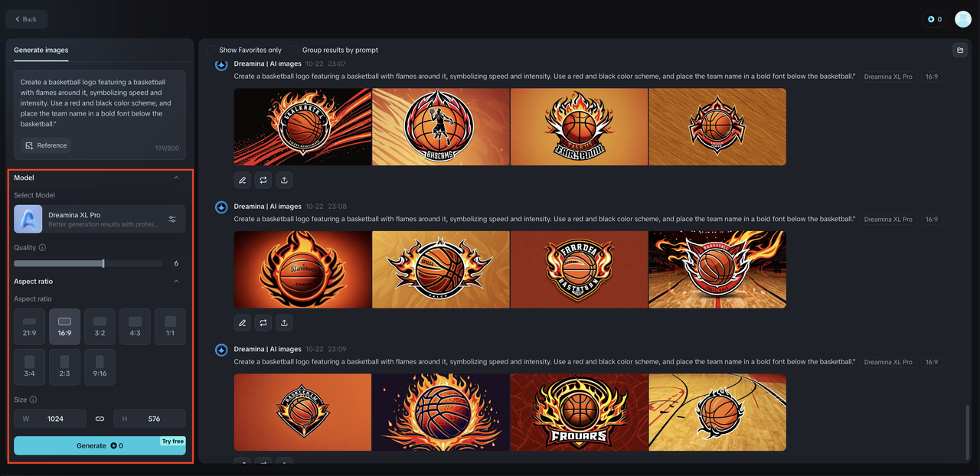Open second thumbnail in the 23:08 results
The height and width of the screenshot is (476, 980).
click(441, 269)
